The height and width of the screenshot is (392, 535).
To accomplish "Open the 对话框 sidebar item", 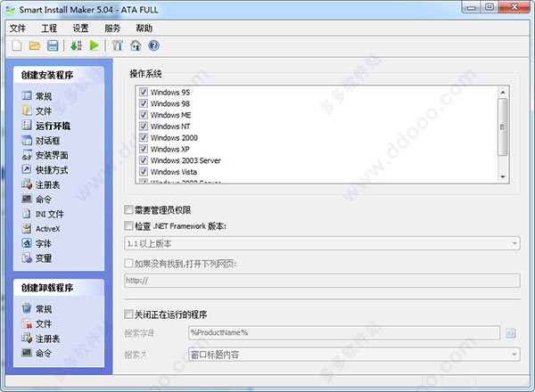I will click(41, 140).
